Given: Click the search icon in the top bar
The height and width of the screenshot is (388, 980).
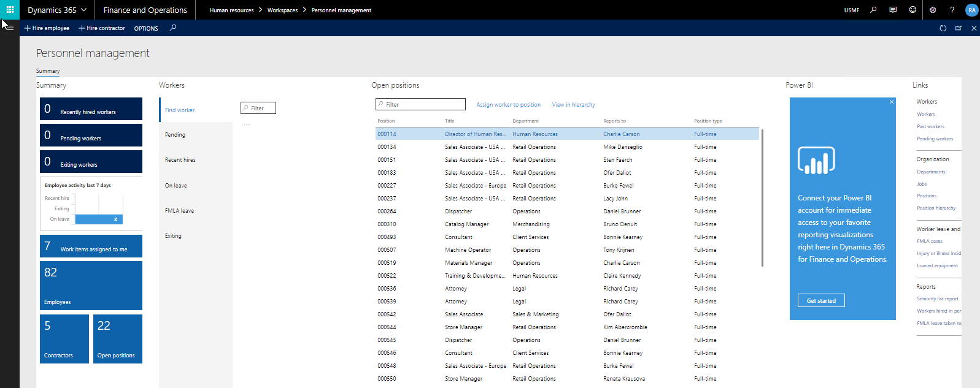Looking at the screenshot, I should [873, 10].
